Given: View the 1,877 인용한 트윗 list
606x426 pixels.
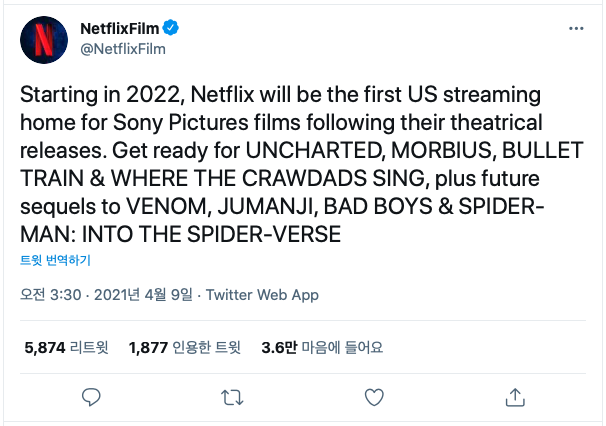Looking at the screenshot, I should [185, 348].
